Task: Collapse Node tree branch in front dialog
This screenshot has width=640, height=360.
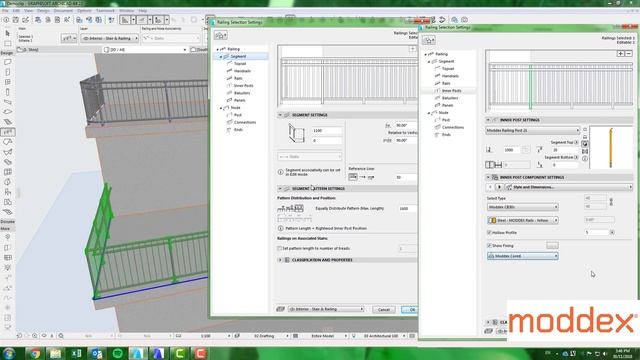Action: pyautogui.click(x=221, y=108)
